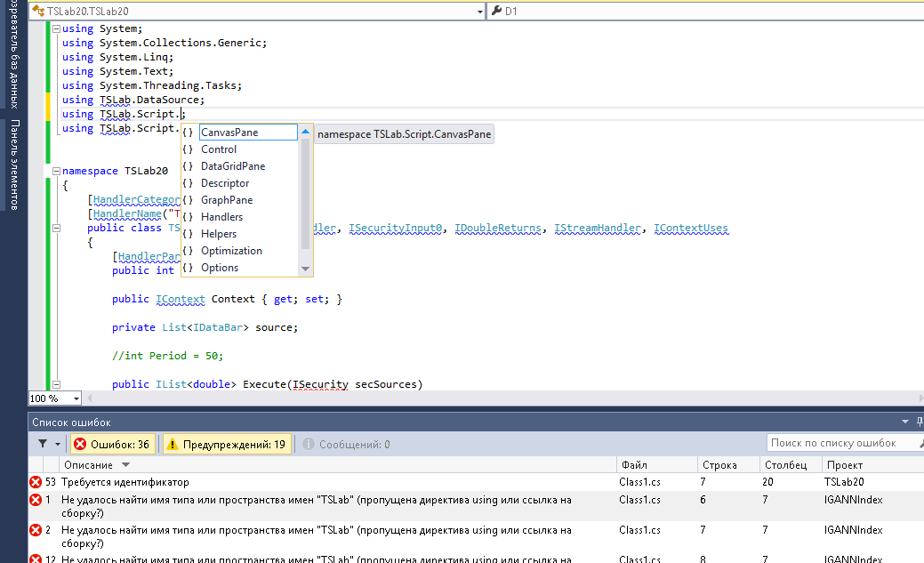This screenshot has height=563, width=924.
Task: Click the wrench icon next to D1
Action: [495, 12]
